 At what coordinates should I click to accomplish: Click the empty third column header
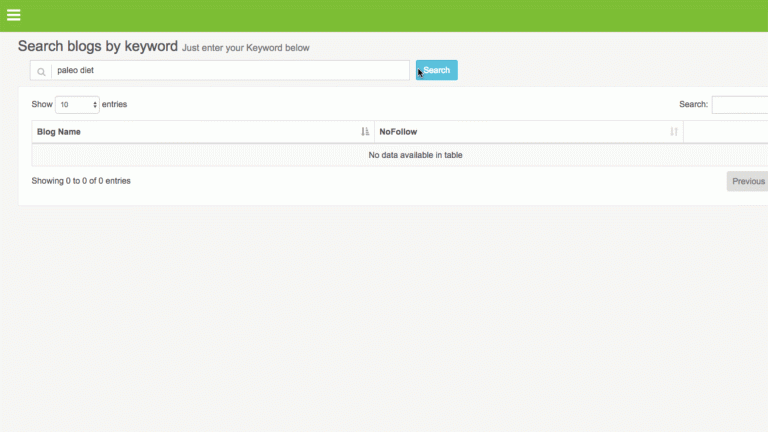(x=725, y=132)
